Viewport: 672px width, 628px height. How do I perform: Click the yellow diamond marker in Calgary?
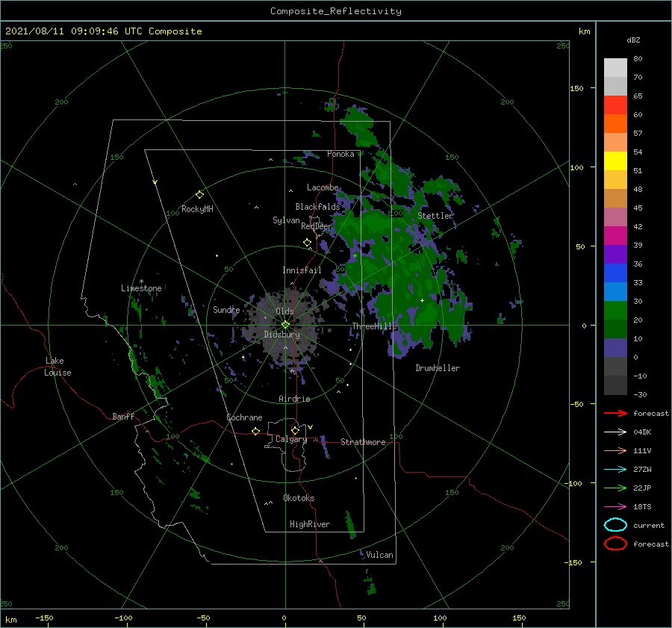(x=295, y=430)
